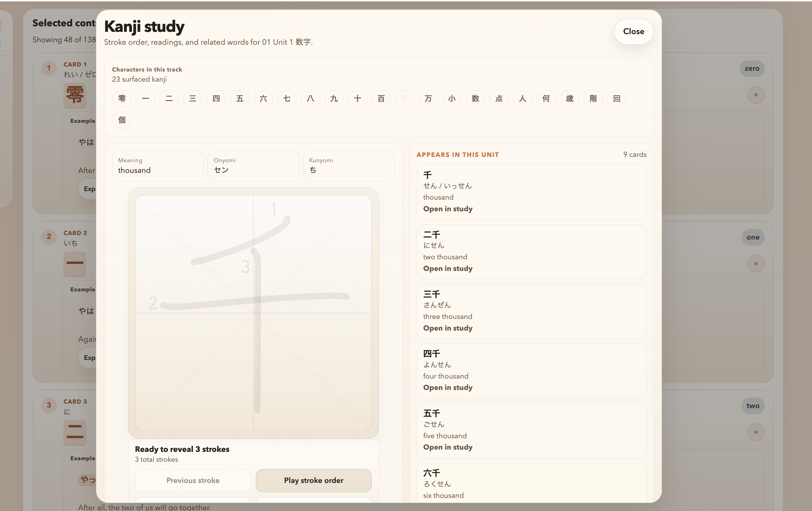
Task: Click the 'zero' tag on Card 1
Action: [x=752, y=68]
